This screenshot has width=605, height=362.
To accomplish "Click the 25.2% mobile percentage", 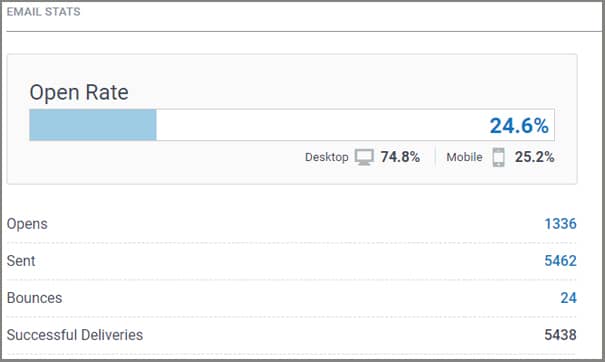I will (534, 157).
